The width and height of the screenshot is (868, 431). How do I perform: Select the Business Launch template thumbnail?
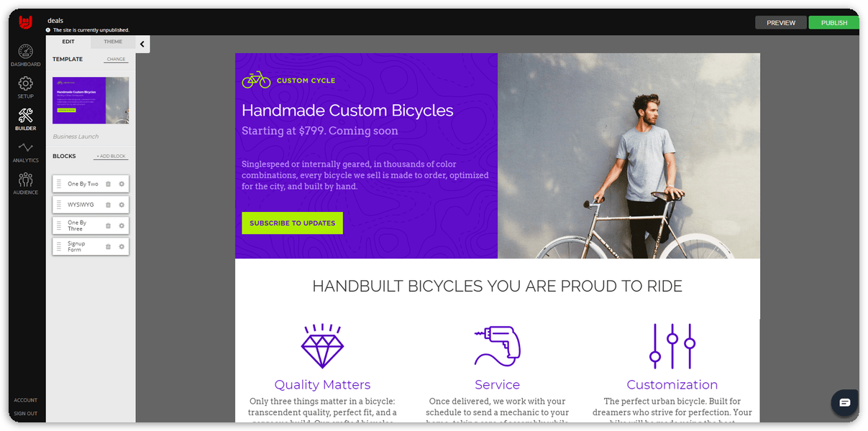91,100
